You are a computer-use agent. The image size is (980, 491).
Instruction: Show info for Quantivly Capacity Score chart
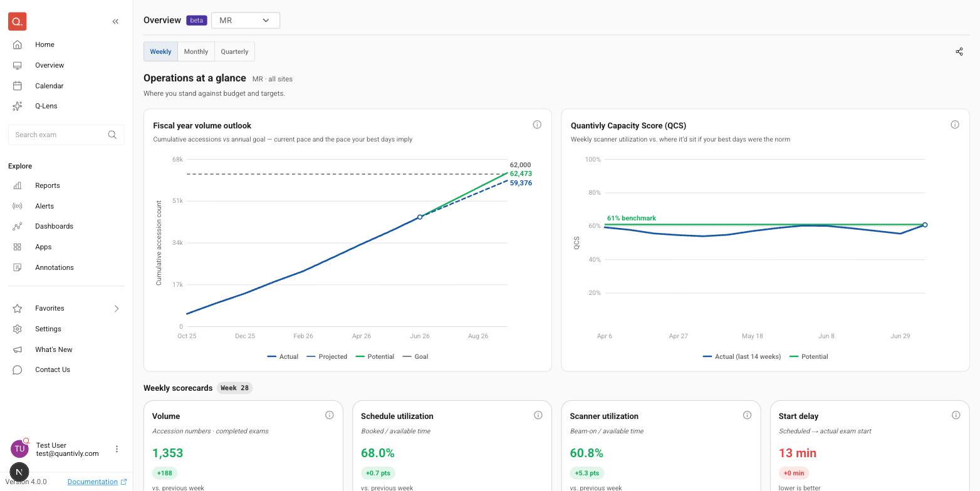click(955, 125)
